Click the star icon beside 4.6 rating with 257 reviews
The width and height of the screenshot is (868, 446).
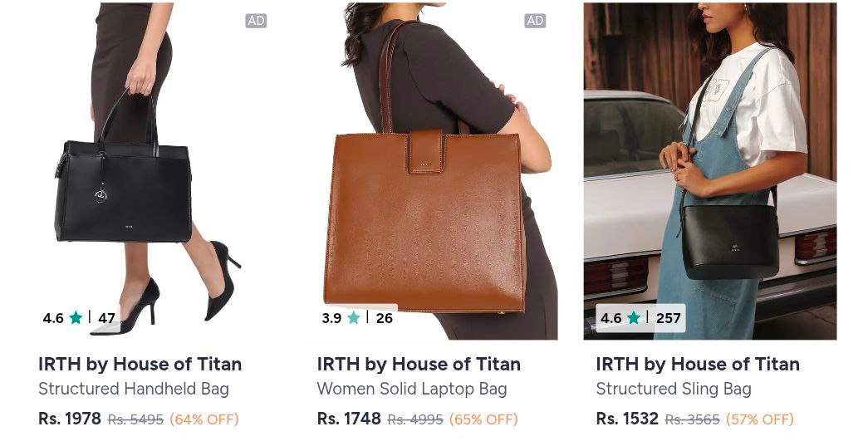pos(634,317)
